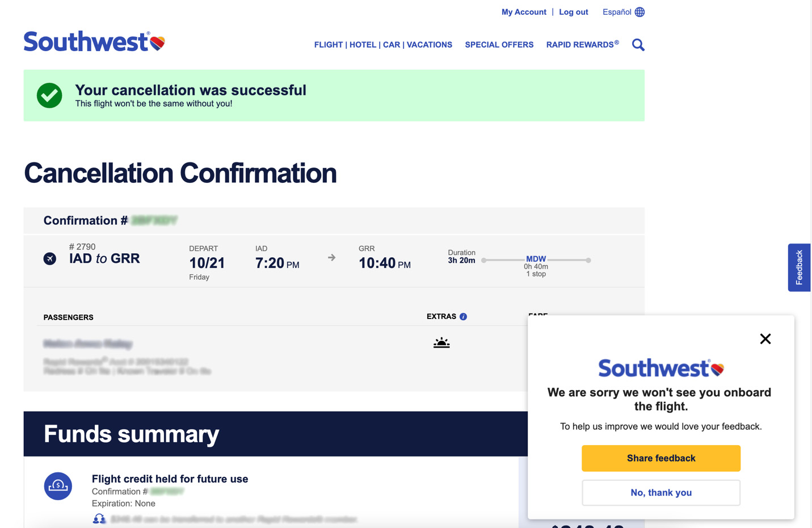Image resolution: width=812 pixels, height=528 pixels.
Task: Click the Southwest logo in header
Action: [94, 41]
